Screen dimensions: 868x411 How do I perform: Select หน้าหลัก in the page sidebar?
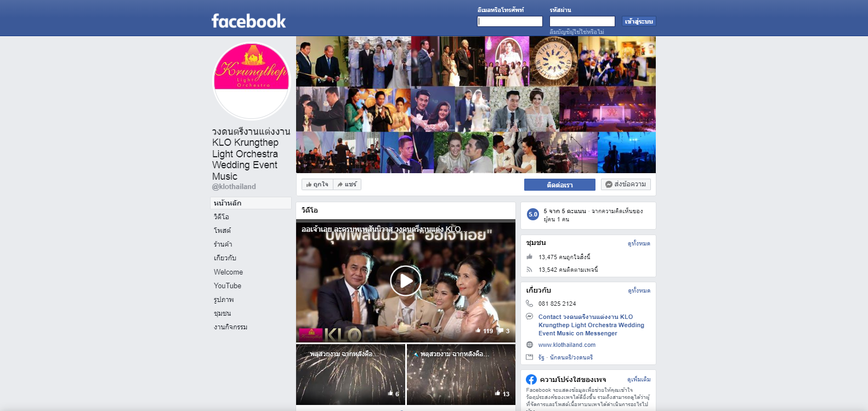tap(251, 203)
